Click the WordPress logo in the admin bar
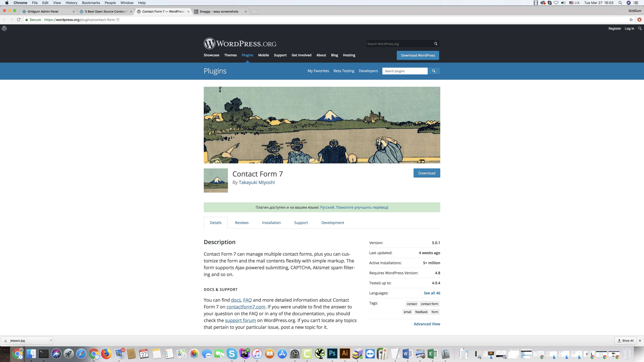The width and height of the screenshot is (644, 362). (4, 29)
